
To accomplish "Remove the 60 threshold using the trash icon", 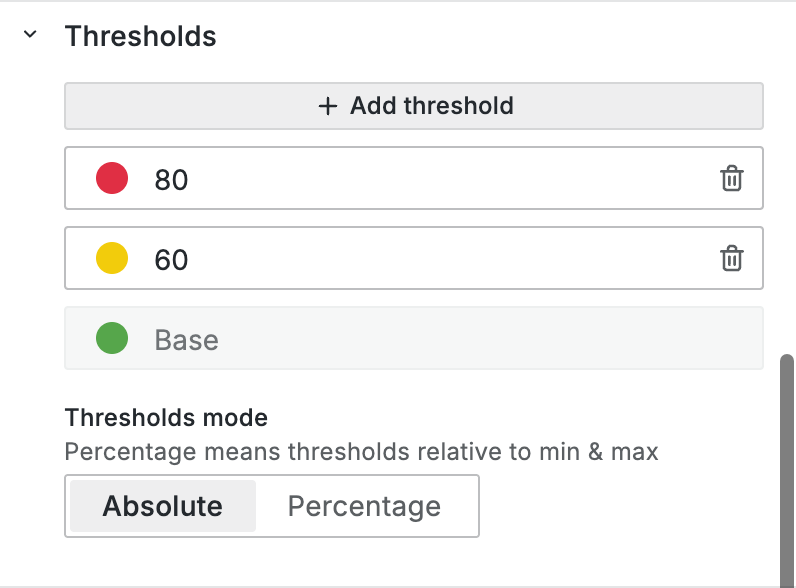I will tap(732, 259).
